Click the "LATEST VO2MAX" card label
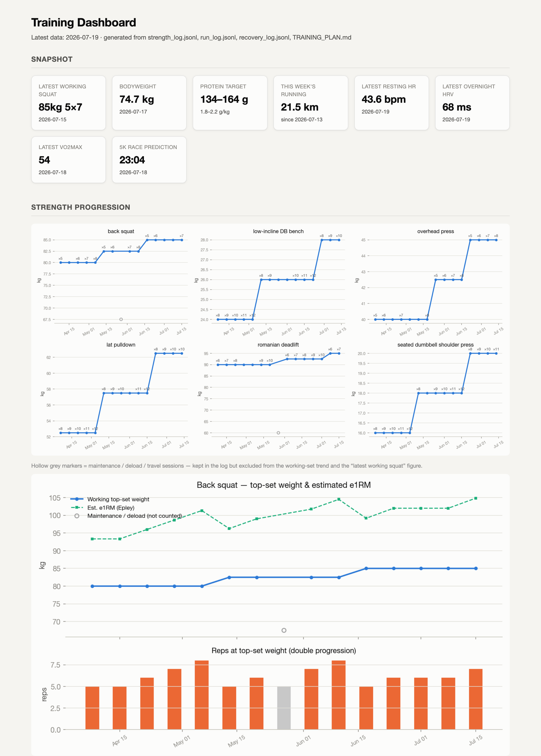Viewport: 541px width, 756px height. [x=61, y=147]
